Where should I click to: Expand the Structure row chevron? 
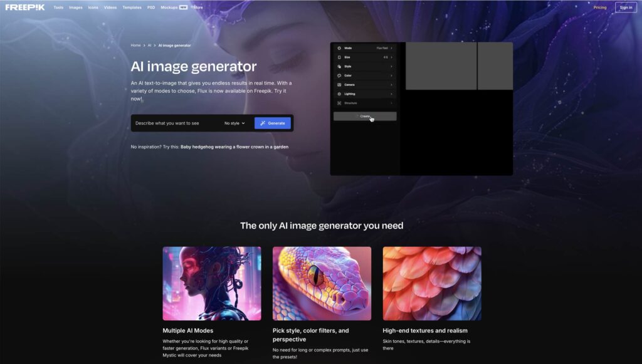(391, 103)
